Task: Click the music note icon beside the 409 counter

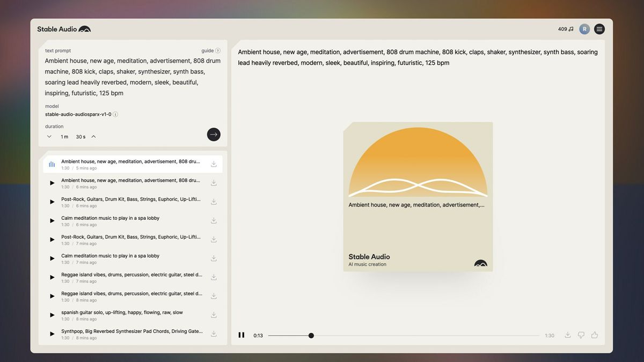Action: click(x=570, y=28)
